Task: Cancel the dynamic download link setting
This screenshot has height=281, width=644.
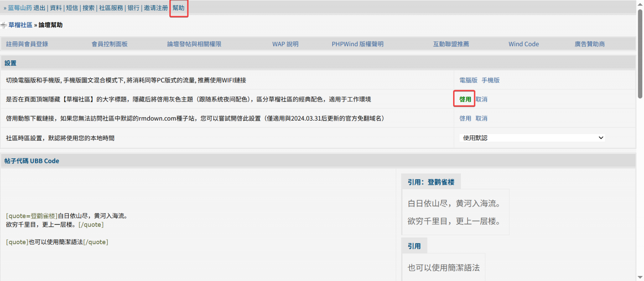Action: click(481, 119)
